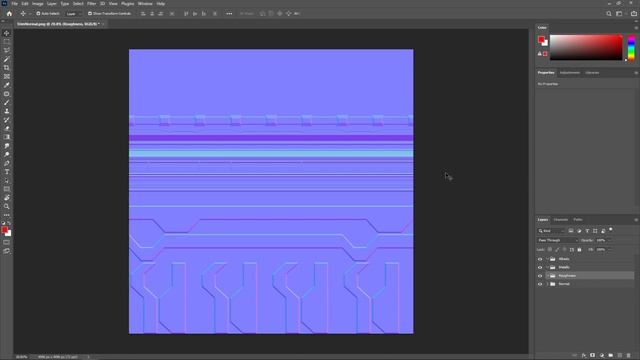
Task: Toggle lock all (padlock icon)
Action: click(579, 249)
